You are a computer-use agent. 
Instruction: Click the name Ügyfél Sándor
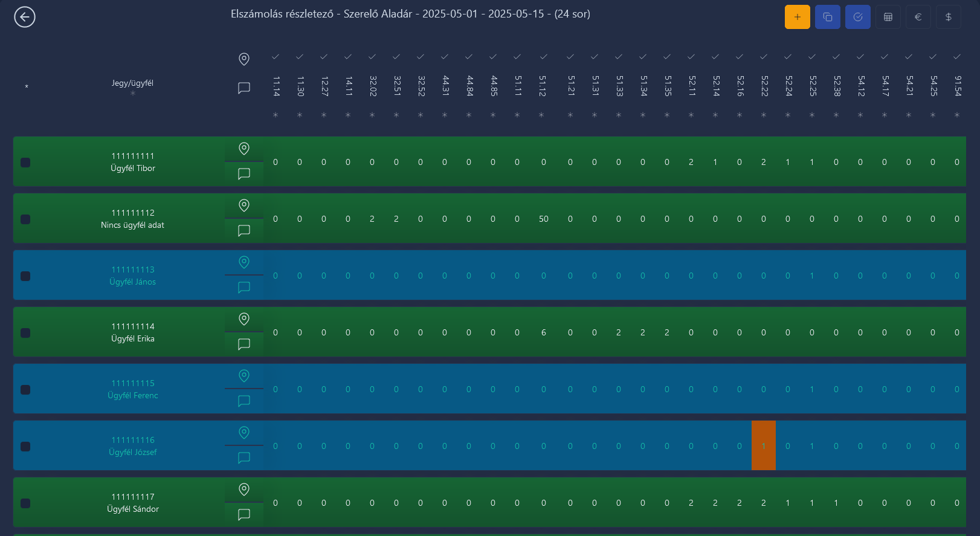(133, 509)
